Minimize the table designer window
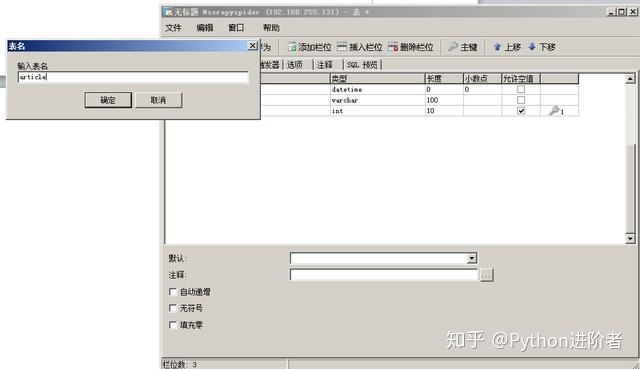The width and height of the screenshot is (640, 369). 611,12
